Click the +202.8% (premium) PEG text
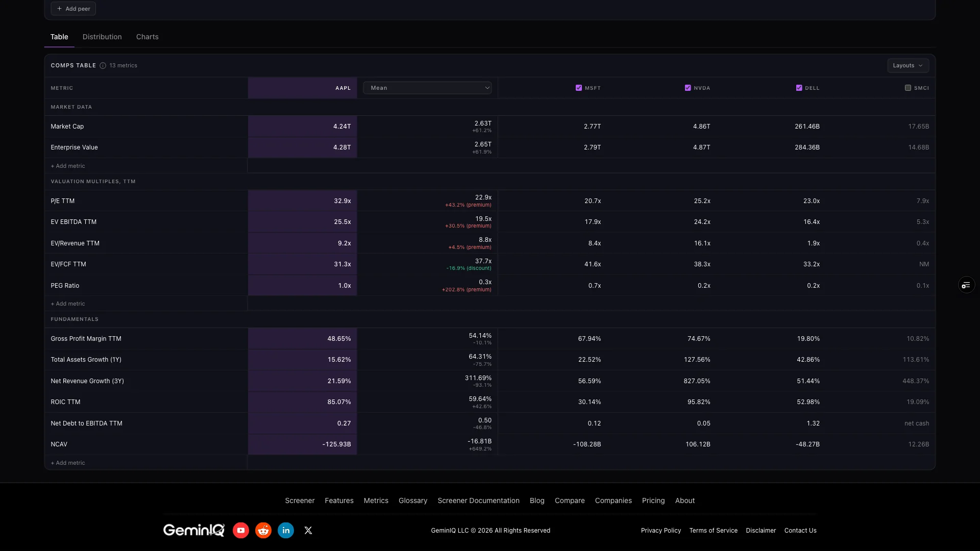Viewport: 980px width, 551px height. coord(467,290)
